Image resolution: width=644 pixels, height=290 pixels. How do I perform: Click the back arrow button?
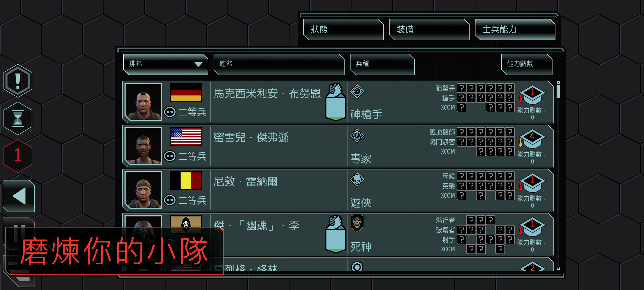(19, 196)
